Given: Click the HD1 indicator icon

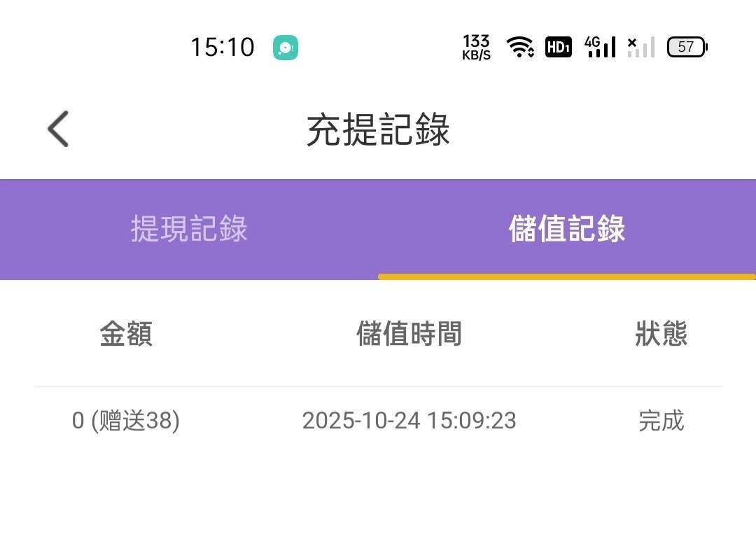Looking at the screenshot, I should 559,48.
